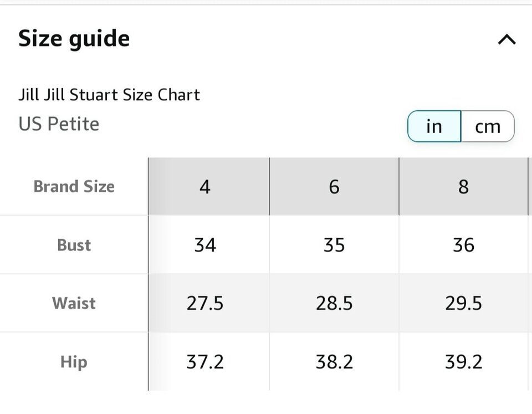The height and width of the screenshot is (414, 532).
Task: Select the in unit toggle
Action: (x=434, y=126)
